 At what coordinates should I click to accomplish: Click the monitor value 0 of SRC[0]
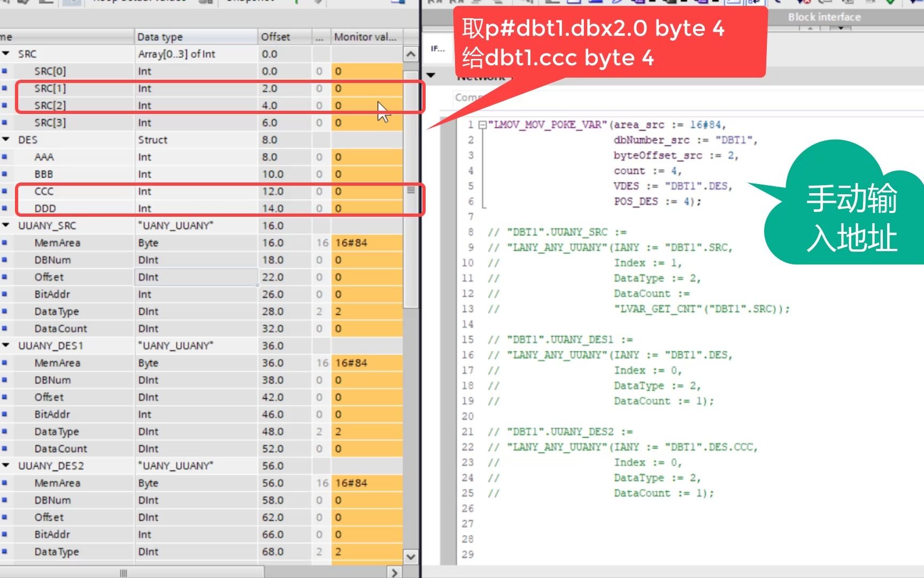tap(366, 71)
